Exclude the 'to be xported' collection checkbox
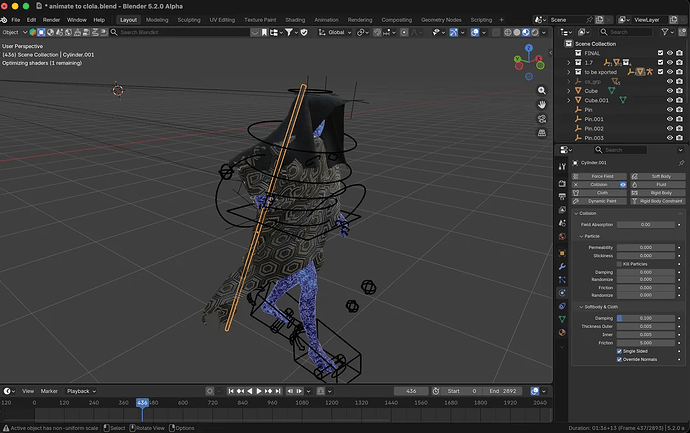 (x=660, y=72)
